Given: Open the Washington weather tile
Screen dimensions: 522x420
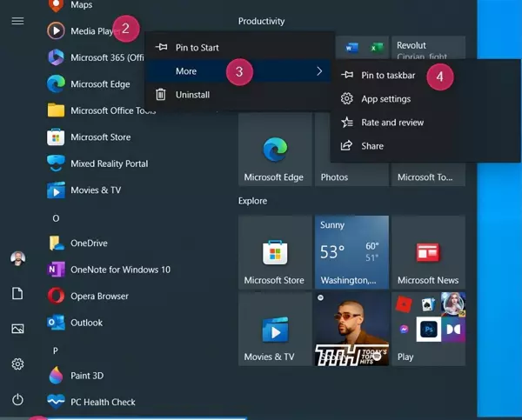Looking at the screenshot, I should click(351, 252).
